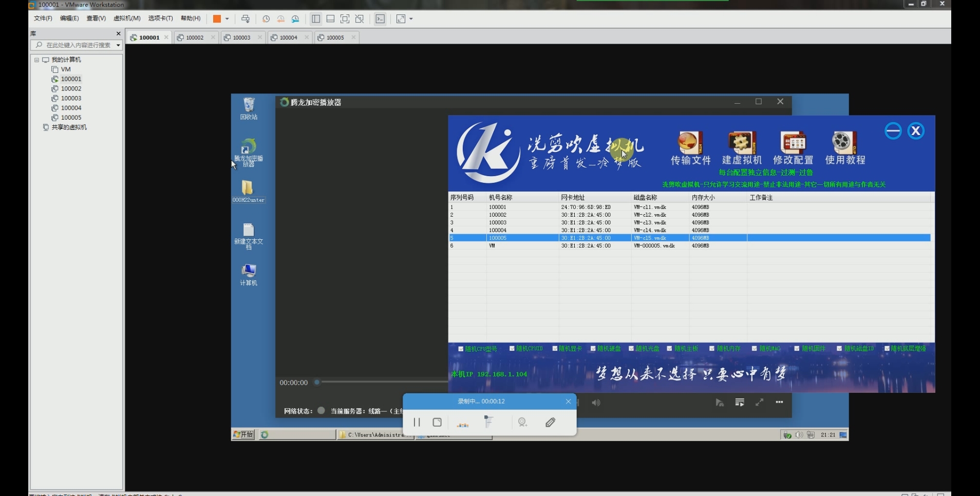Image resolution: width=980 pixels, height=496 pixels.
Task: Pause the screen recording
Action: [x=417, y=422]
